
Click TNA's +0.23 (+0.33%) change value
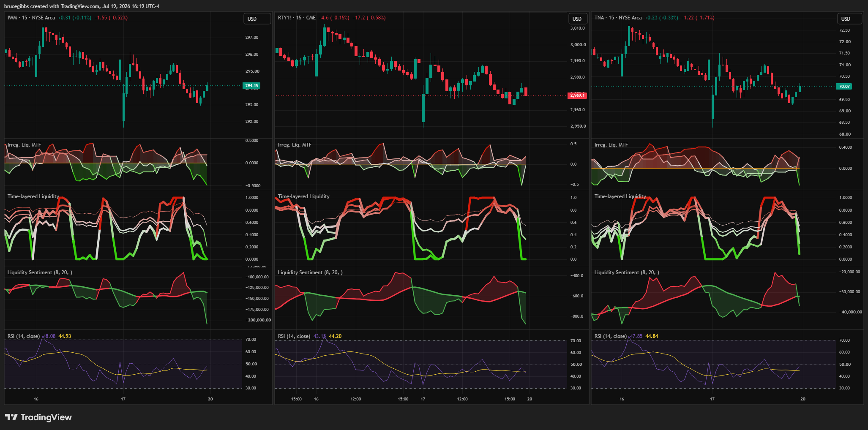pyautogui.click(x=661, y=18)
